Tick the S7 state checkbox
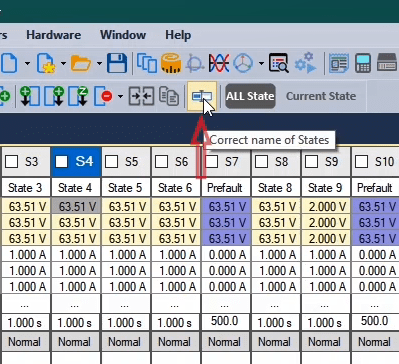 coord(211,162)
